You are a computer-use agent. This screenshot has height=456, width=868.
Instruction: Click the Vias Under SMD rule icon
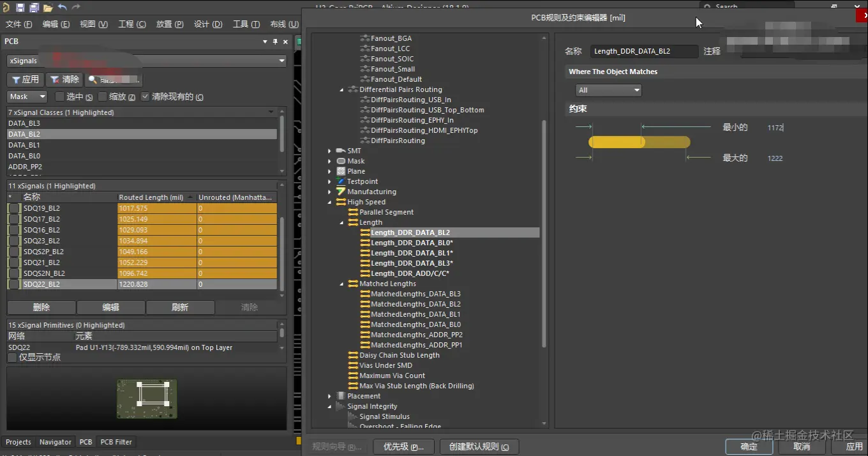pos(353,365)
